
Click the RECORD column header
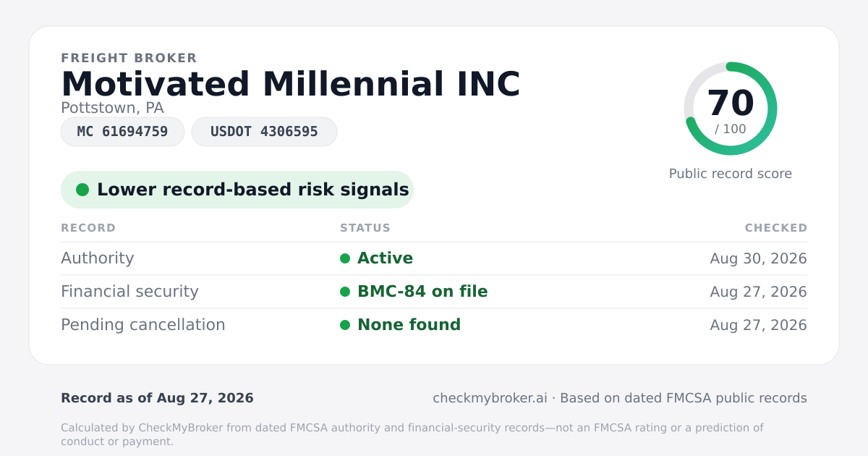88,228
